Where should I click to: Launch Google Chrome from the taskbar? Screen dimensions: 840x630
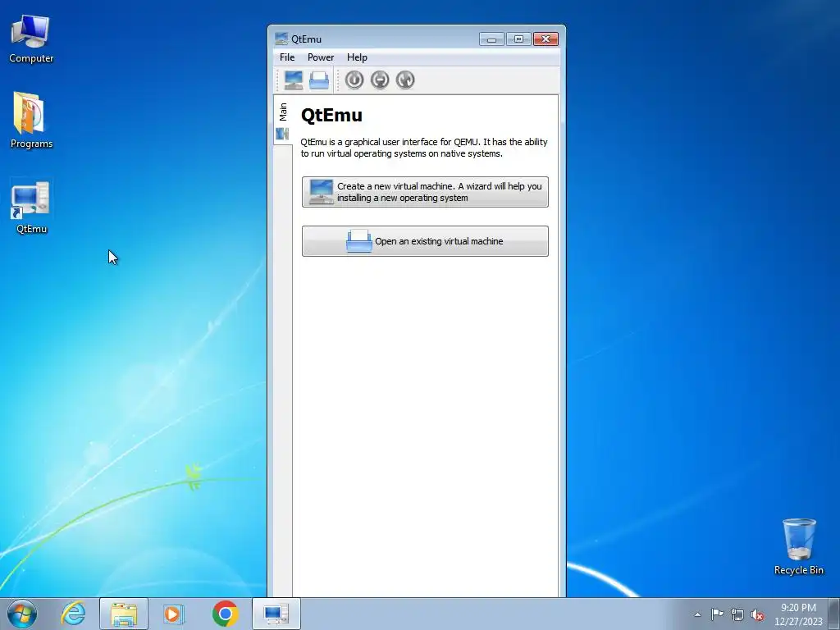pyautogui.click(x=225, y=614)
